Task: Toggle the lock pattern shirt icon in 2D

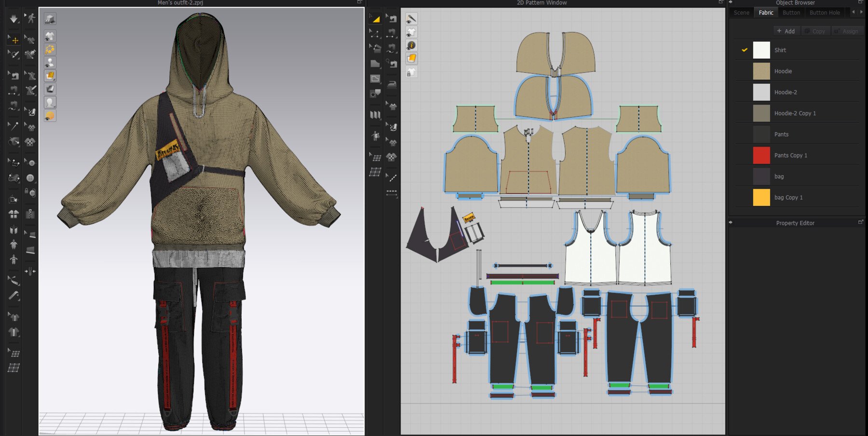Action: coord(411,72)
